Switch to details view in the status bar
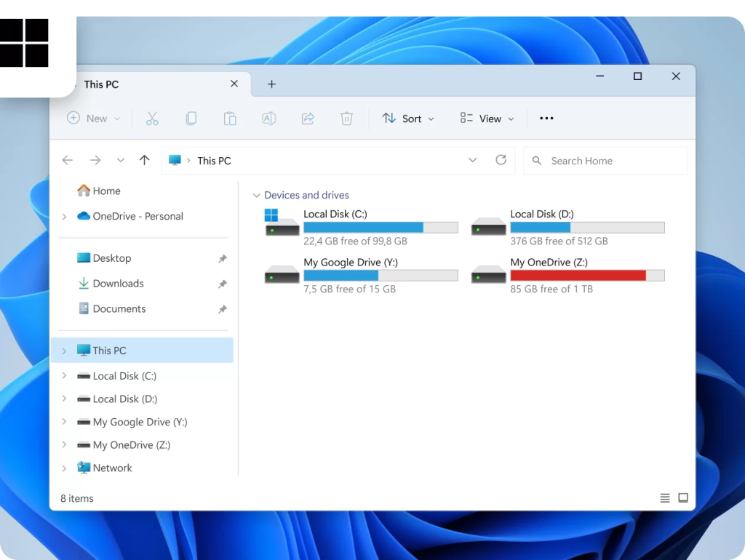This screenshot has width=745, height=560. pos(664,497)
